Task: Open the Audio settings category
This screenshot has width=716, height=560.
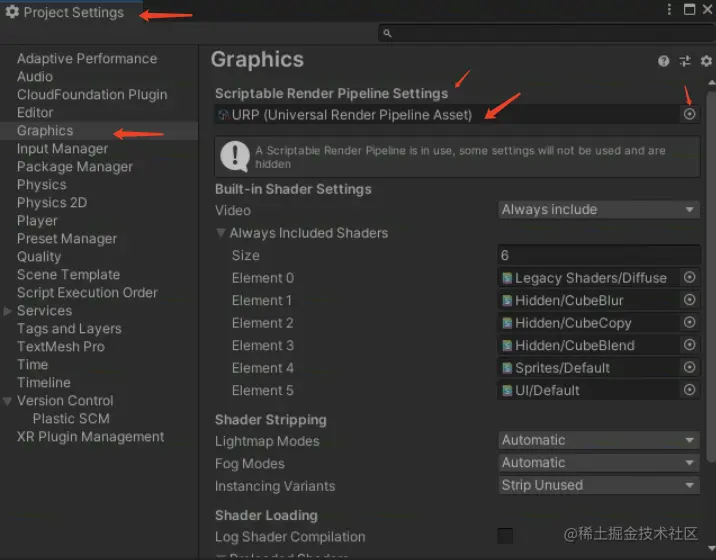Action: coord(35,76)
